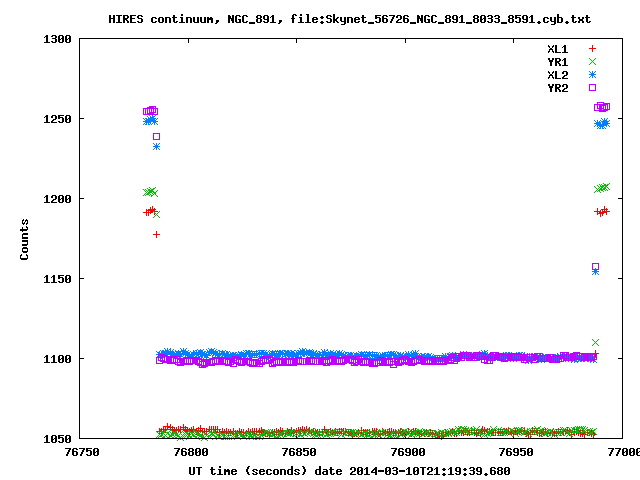The width and height of the screenshot is (640, 480).
Task: Click the 1150 y-axis tick label
Action: 57,279
